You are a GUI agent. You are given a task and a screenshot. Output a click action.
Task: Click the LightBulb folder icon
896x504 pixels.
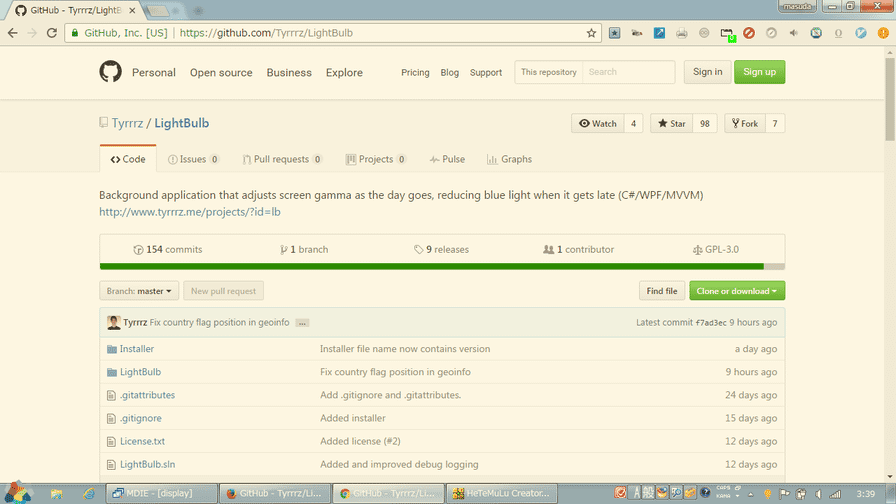[111, 372]
